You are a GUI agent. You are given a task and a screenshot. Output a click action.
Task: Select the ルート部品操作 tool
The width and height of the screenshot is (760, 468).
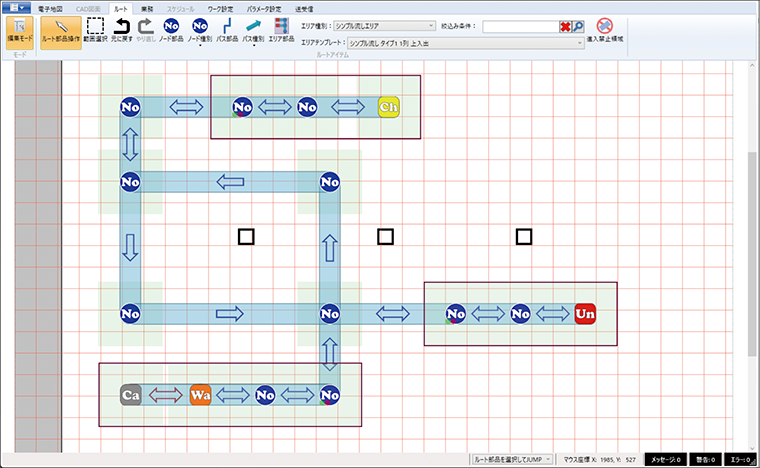62,30
